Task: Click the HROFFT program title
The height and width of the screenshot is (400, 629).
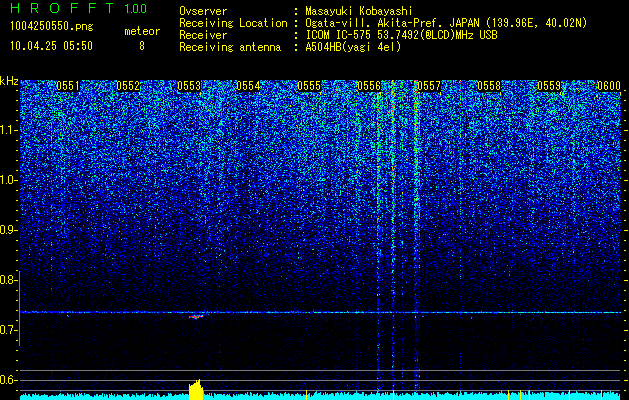Action: [62, 8]
